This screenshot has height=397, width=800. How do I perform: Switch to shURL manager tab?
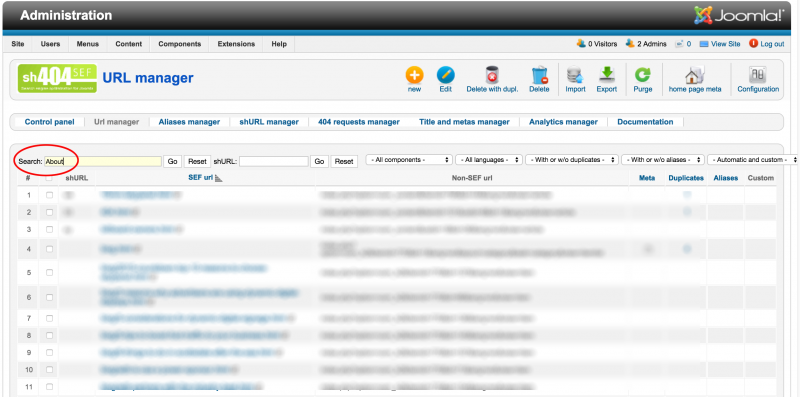[269, 122]
